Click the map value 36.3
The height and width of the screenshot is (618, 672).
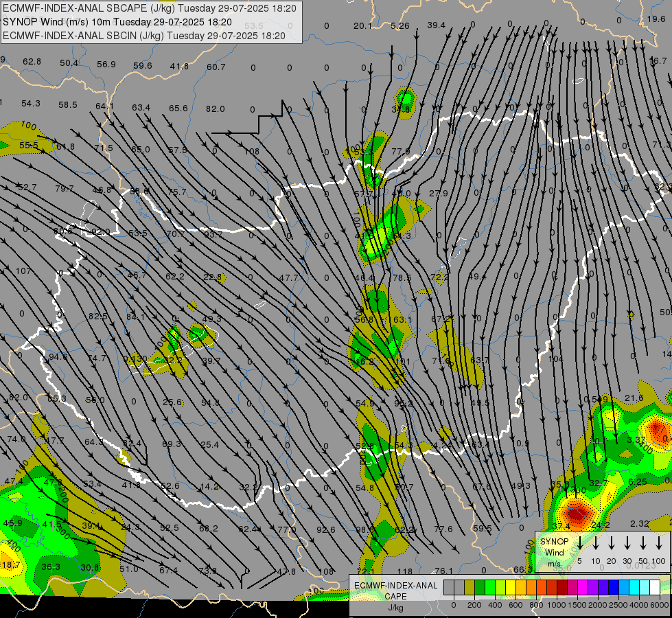[51, 567]
